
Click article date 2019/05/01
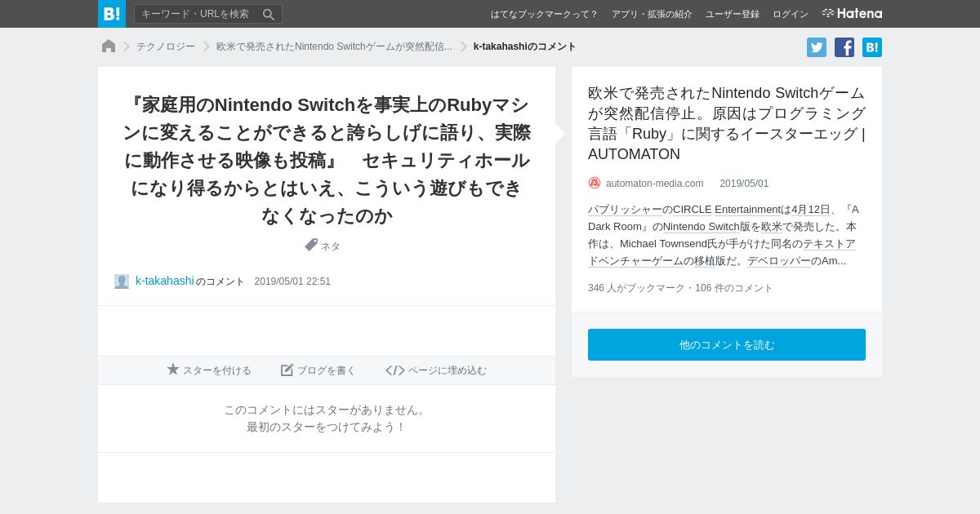744,184
